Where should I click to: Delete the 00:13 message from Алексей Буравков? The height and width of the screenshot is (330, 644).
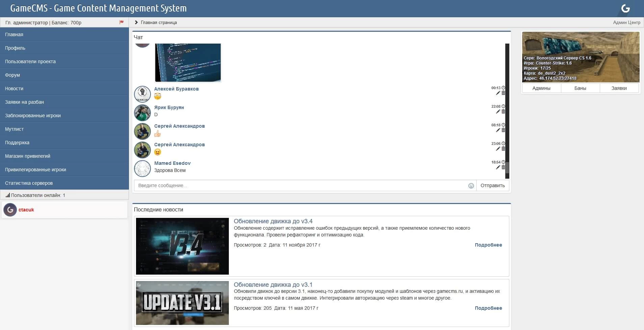coord(503,93)
